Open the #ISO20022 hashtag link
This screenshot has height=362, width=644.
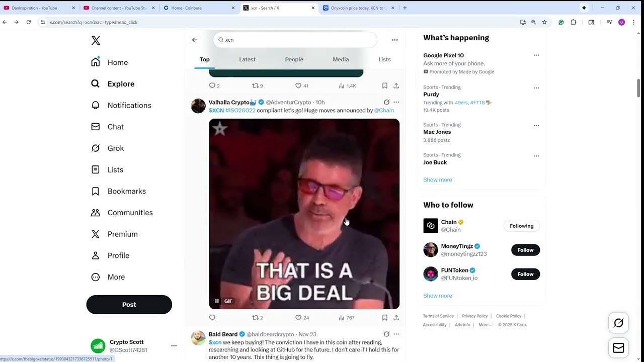pyautogui.click(x=240, y=111)
